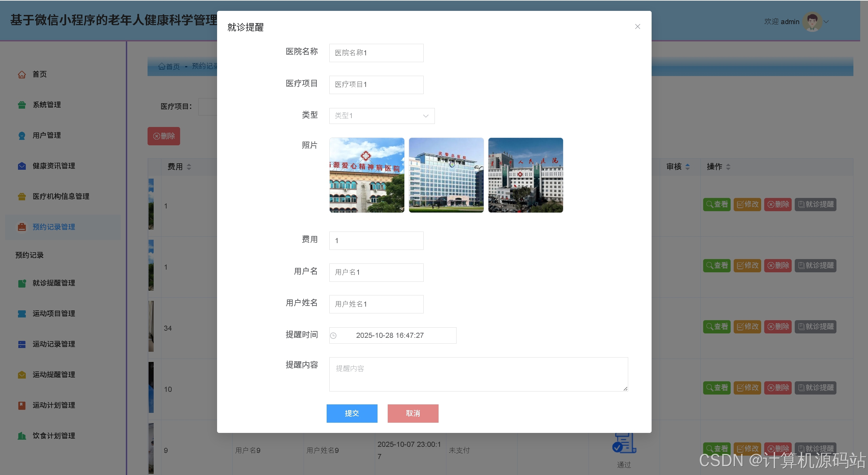868x475 pixels.
Task: Click the 医疗项目 input field in dialog
Action: click(376, 85)
